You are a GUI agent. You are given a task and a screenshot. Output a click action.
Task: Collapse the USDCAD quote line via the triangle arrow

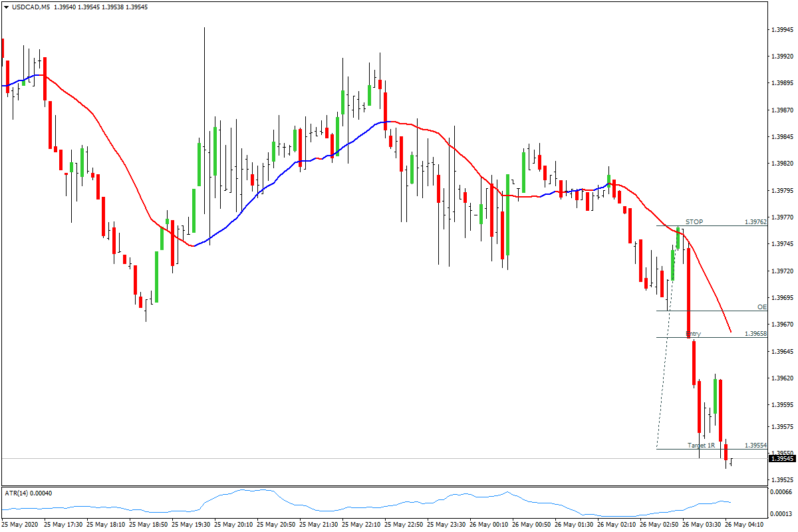(x=7, y=7)
